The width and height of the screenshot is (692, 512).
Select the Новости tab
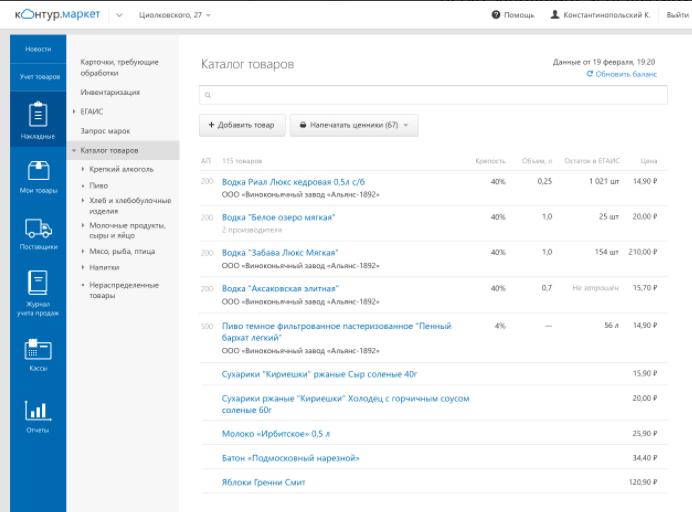pyautogui.click(x=38, y=49)
